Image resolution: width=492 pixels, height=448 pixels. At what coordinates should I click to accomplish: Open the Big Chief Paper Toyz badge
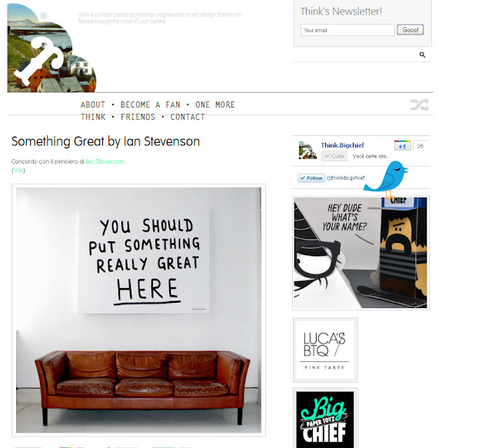coord(325,419)
